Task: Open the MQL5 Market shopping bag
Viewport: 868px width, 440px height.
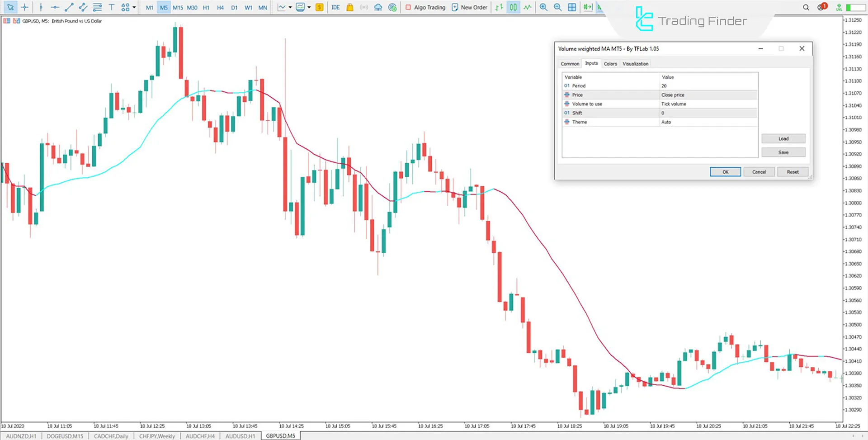Action: (350, 7)
